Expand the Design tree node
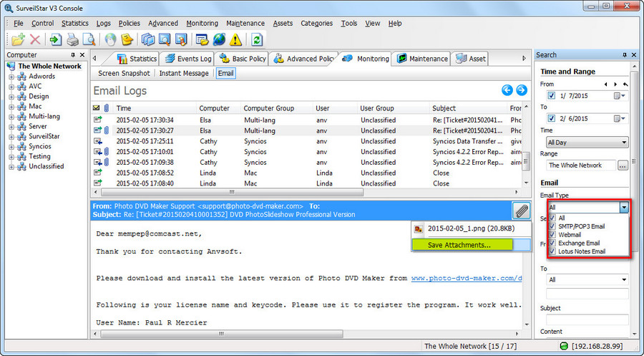644x356 pixels. (x=11, y=97)
